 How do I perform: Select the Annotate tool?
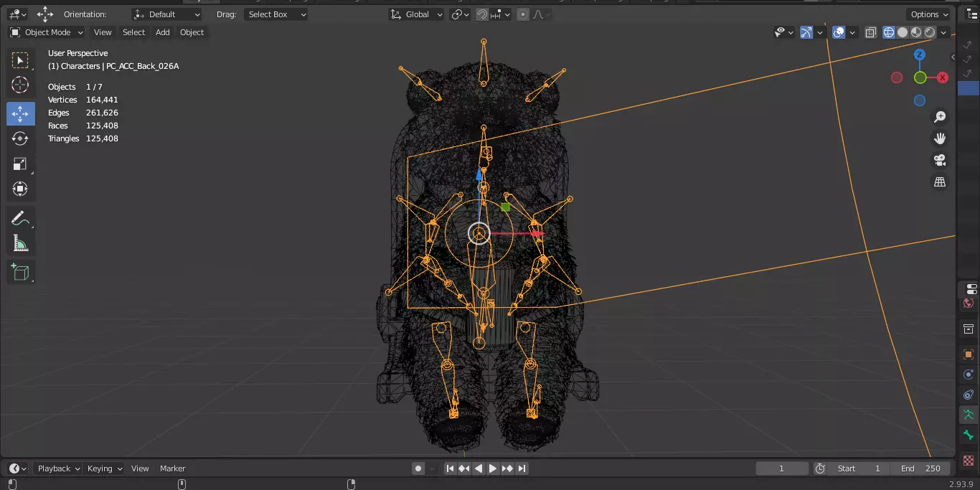pyautogui.click(x=21, y=219)
